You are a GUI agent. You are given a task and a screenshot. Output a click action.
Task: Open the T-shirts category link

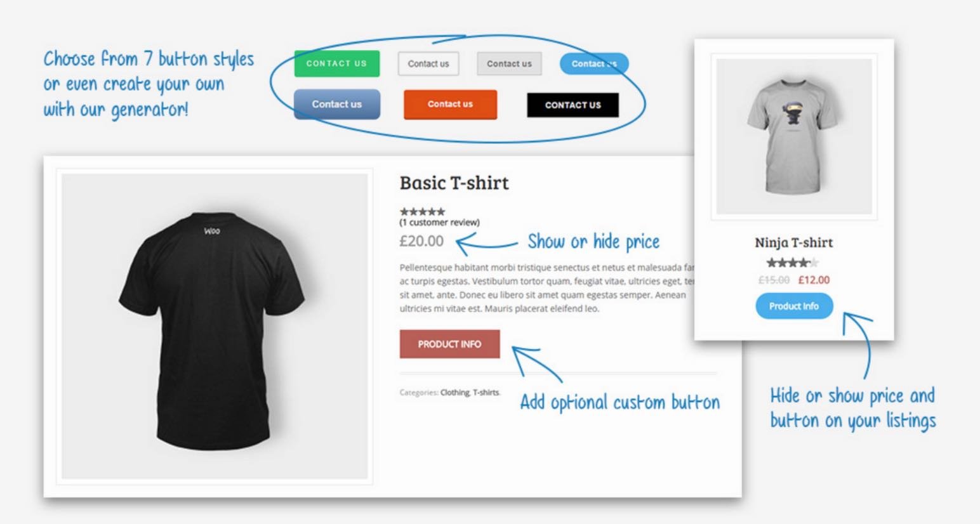pos(486,393)
